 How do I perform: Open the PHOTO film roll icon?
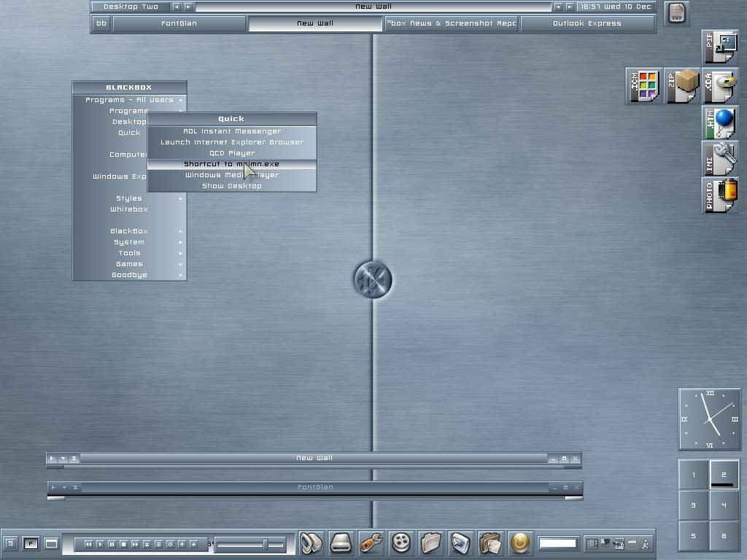720,195
